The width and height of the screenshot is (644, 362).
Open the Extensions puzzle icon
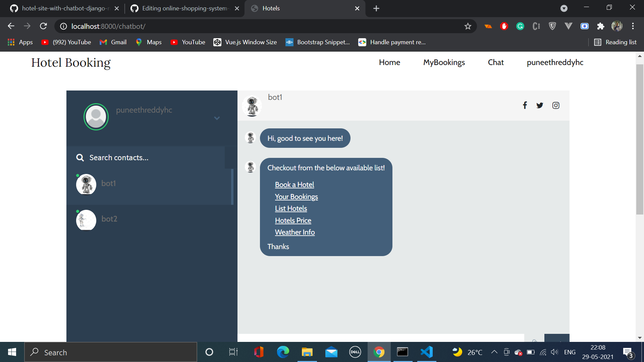[601, 26]
